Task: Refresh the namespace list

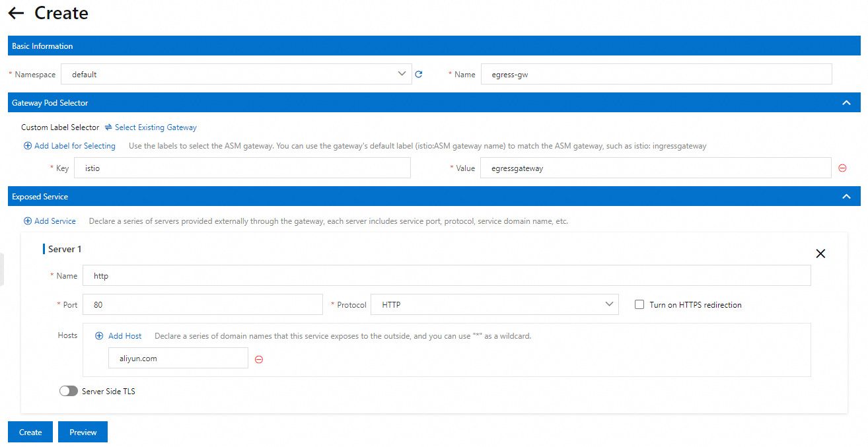Action: click(419, 75)
